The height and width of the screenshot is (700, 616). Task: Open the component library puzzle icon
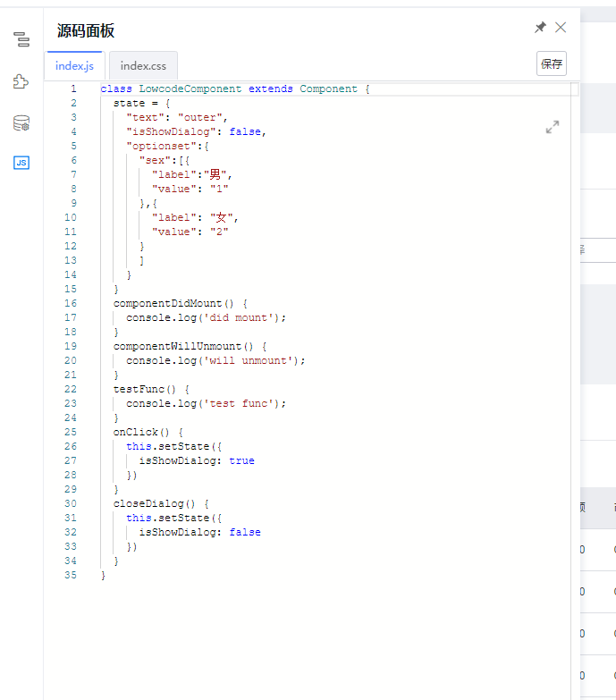tap(21, 81)
